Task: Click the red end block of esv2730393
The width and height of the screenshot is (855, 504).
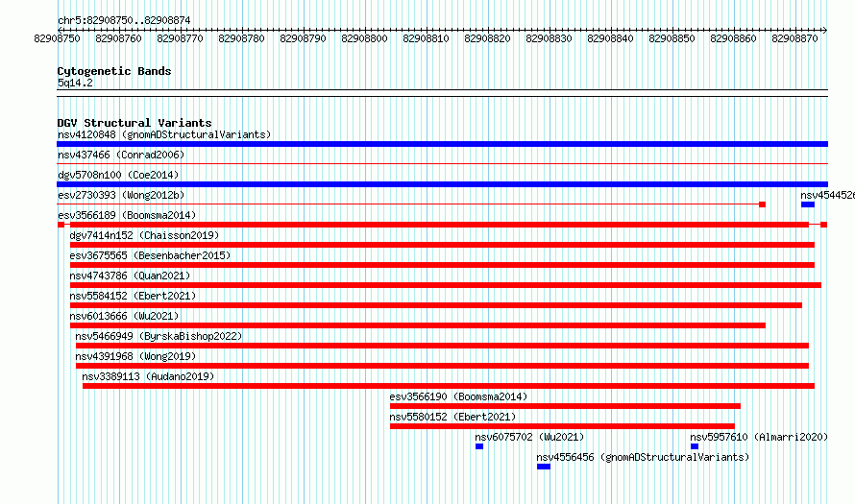Action: point(763,204)
